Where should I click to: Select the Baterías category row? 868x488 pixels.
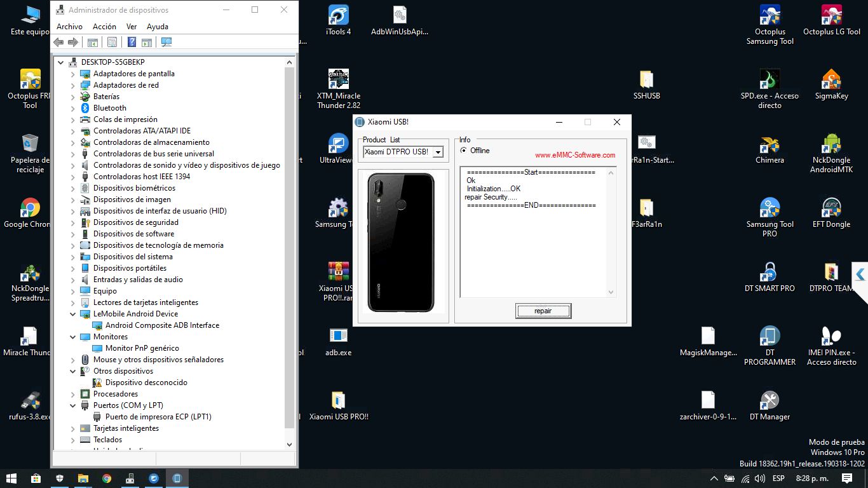[x=106, y=97]
